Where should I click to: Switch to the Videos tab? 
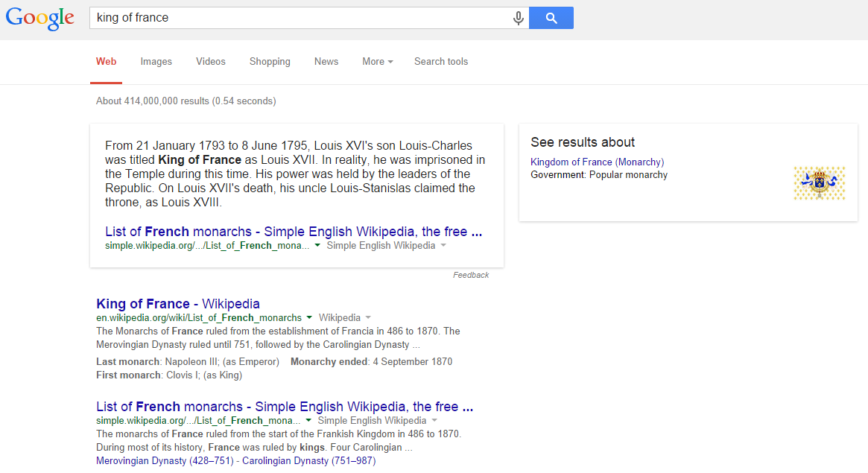pyautogui.click(x=210, y=62)
